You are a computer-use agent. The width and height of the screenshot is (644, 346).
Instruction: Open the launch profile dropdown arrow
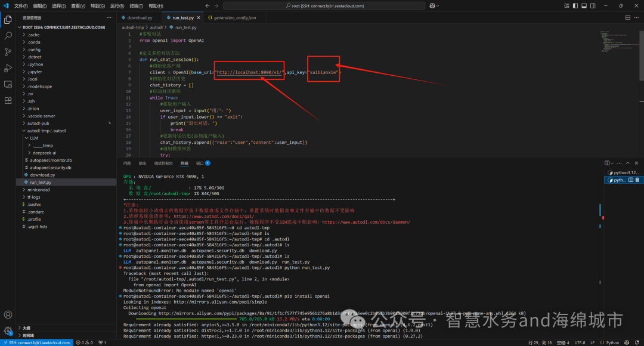coord(612,163)
